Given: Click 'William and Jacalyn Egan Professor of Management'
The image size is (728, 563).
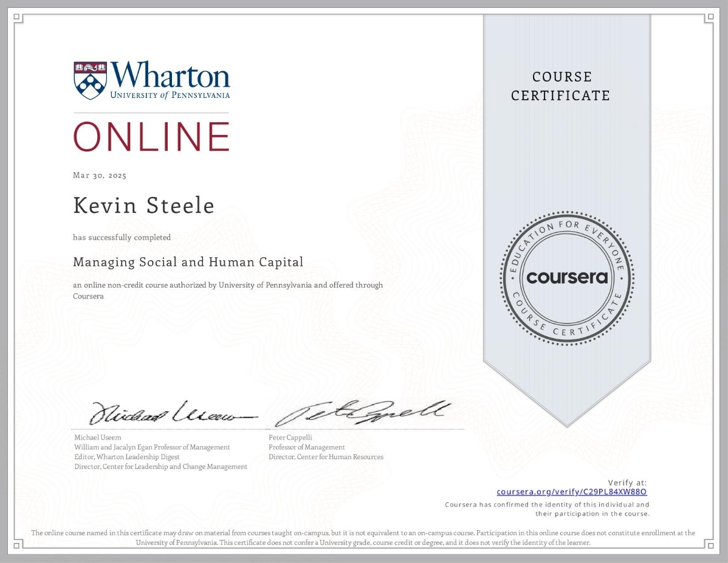Looking at the screenshot, I should (152, 447).
